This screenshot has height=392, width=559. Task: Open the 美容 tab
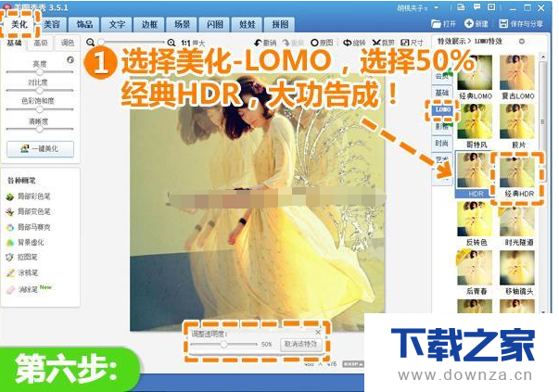click(x=52, y=25)
